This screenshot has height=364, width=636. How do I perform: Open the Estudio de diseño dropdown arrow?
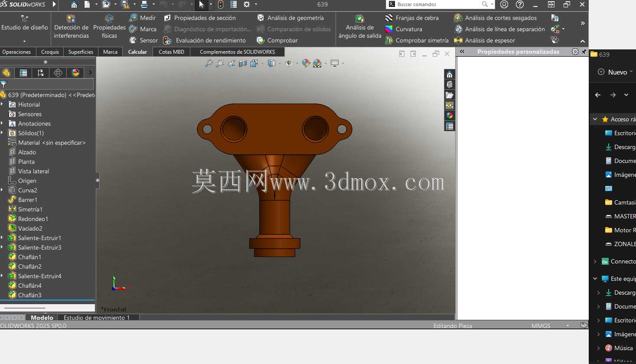[x=25, y=41]
